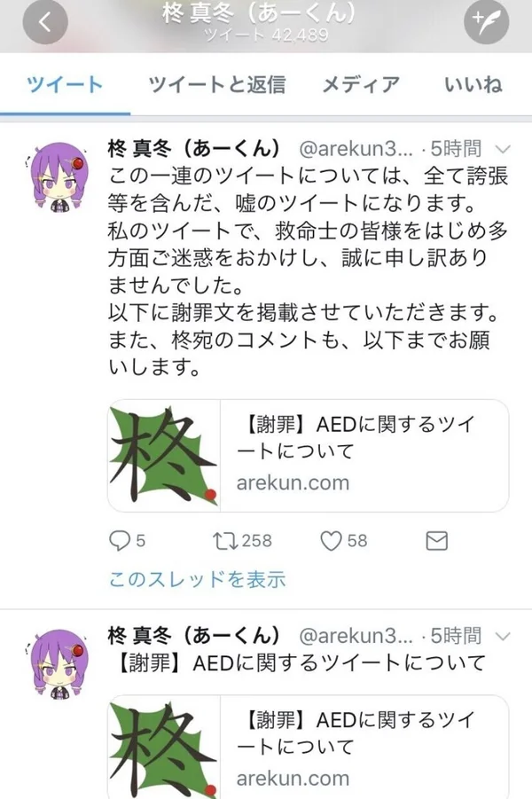Image resolution: width=532 pixels, height=799 pixels.
Task: Retweet the first tweet with 258 retweets
Action: [x=243, y=541]
